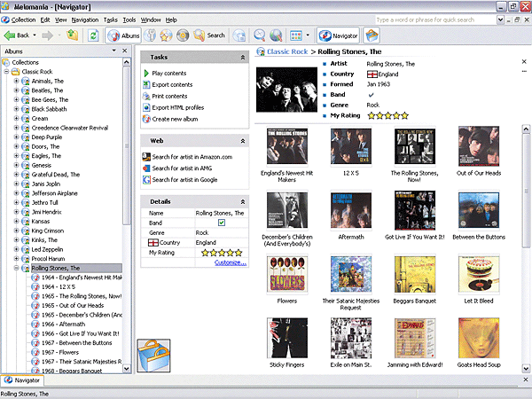
Task: Open the Tools menu
Action: [129, 19]
